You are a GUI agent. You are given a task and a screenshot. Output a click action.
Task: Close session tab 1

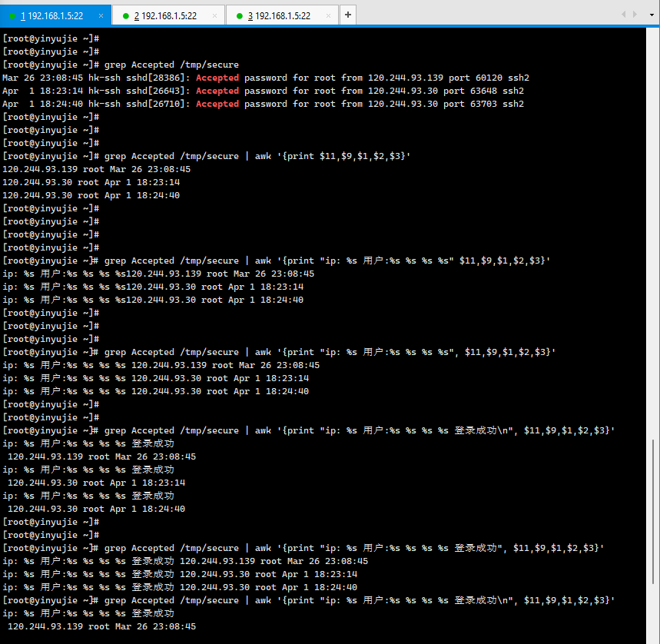click(x=101, y=15)
